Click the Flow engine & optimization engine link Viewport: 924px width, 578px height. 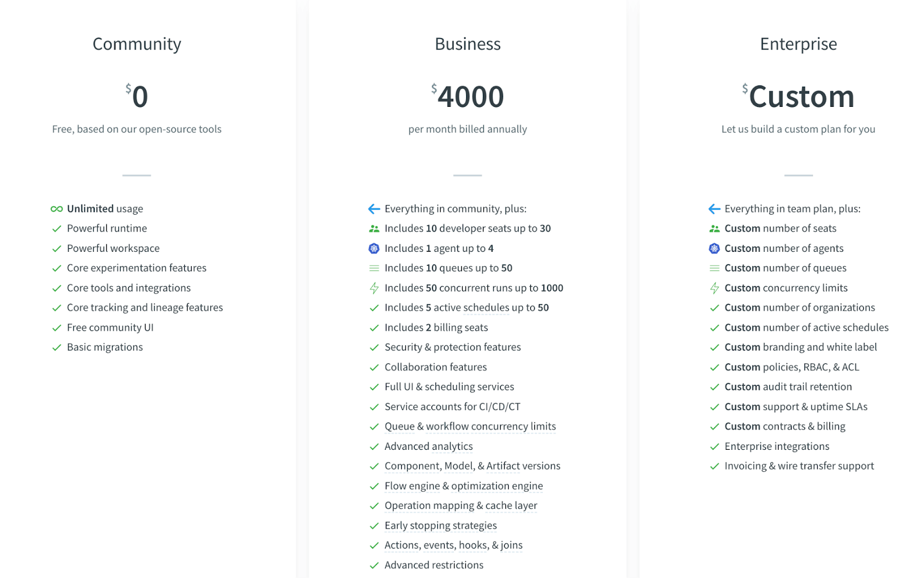tap(464, 486)
